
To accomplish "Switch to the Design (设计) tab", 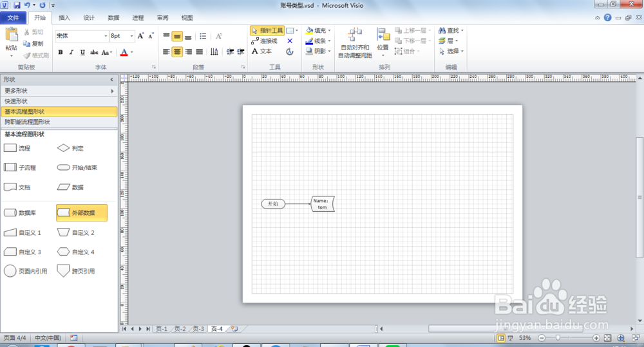I will coord(89,17).
